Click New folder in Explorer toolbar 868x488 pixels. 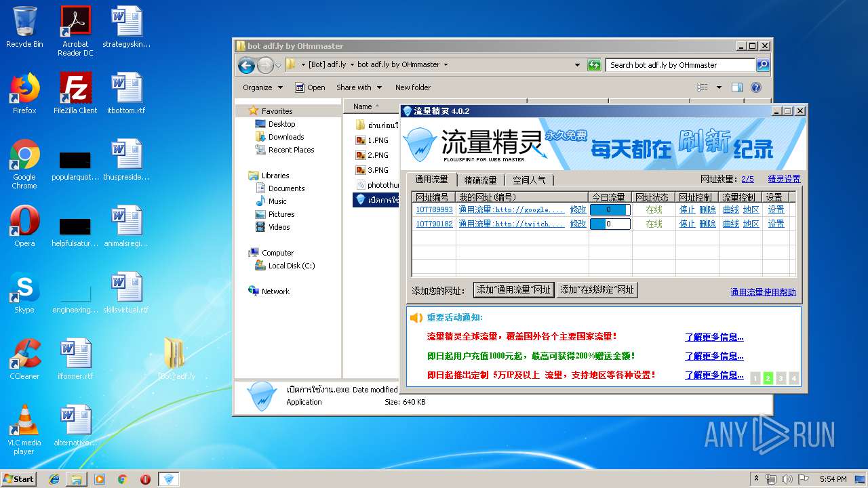(x=413, y=87)
